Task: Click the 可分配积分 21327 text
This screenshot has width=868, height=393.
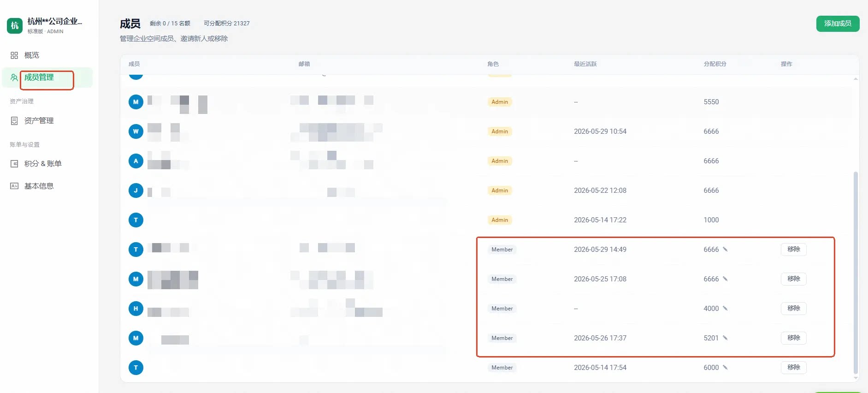Action: 227,24
